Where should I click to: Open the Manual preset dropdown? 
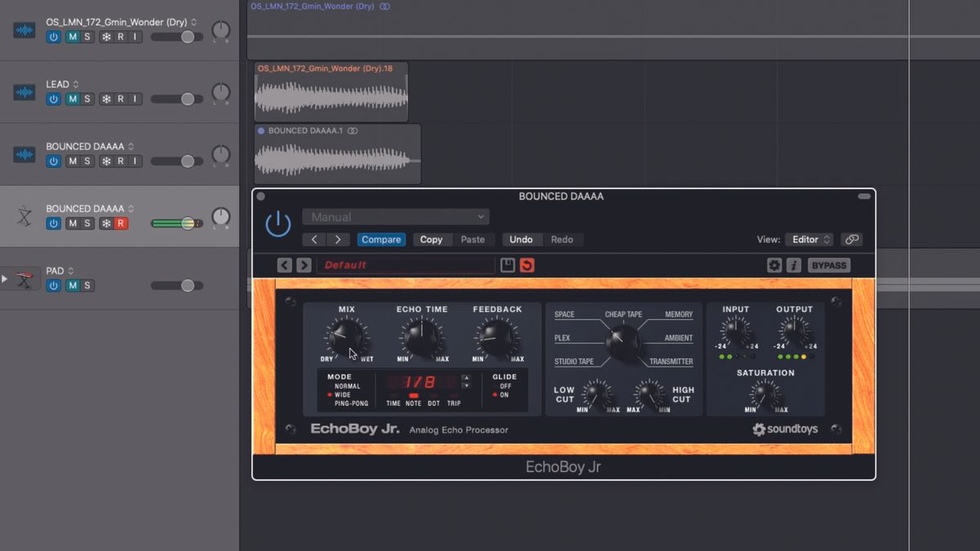pos(395,216)
